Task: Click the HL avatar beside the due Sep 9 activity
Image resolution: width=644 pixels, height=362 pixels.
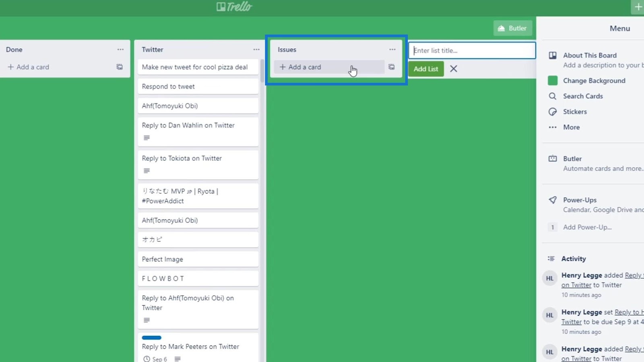Action: pos(550,315)
